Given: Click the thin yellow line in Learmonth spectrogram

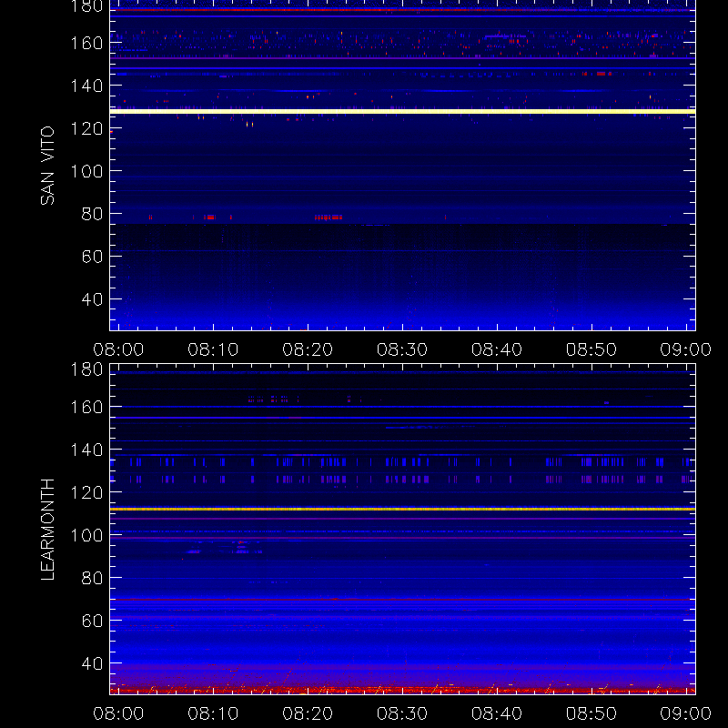Looking at the screenshot, I should (x=402, y=510).
